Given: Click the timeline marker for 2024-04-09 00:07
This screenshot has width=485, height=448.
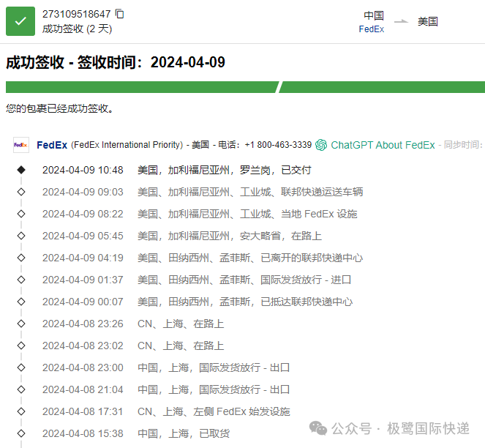Looking at the screenshot, I should (x=21, y=302).
